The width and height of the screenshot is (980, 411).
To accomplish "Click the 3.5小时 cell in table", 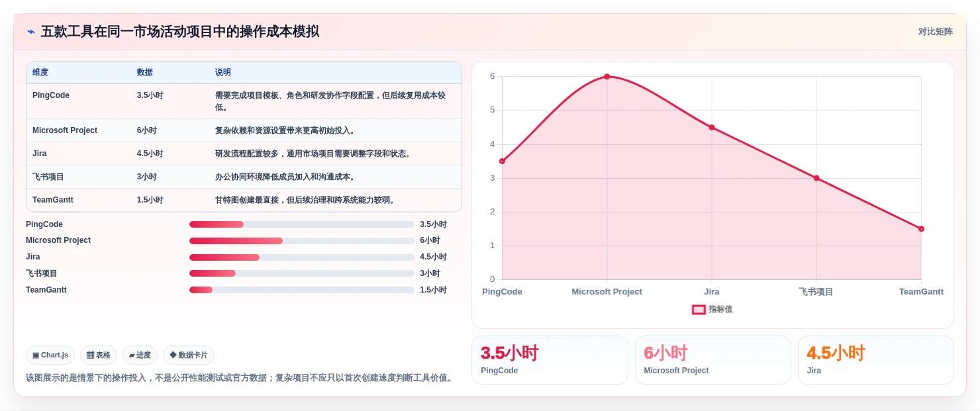I will point(150,95).
